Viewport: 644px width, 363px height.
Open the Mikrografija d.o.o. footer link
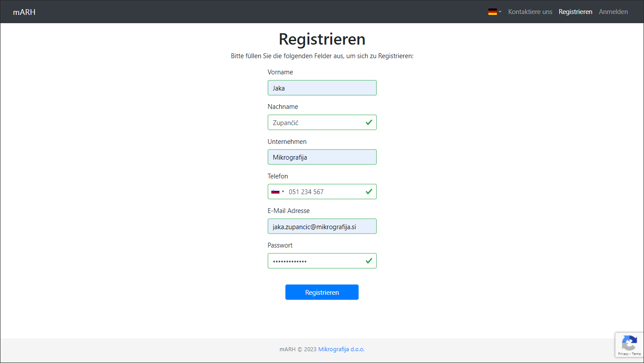tap(341, 349)
